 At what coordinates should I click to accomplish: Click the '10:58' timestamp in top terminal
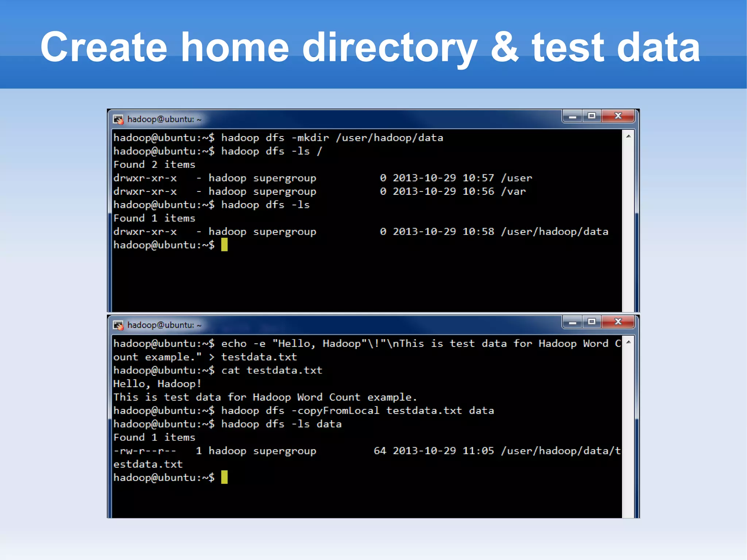click(478, 232)
